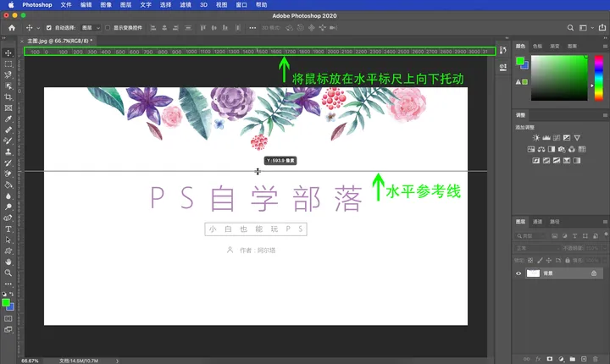Select the Zoom tool in the toolbox

8,273
